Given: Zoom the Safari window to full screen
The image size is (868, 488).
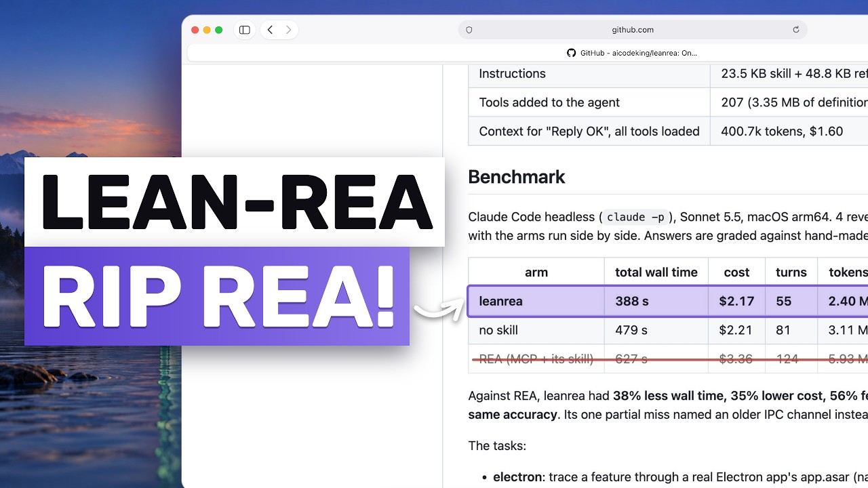Looking at the screenshot, I should [218, 30].
